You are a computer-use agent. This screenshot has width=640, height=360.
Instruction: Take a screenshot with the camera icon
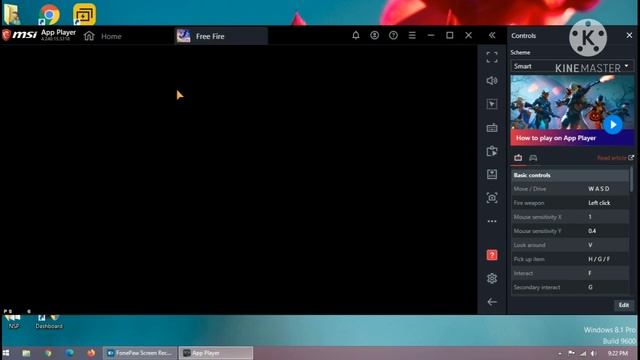coord(492,198)
